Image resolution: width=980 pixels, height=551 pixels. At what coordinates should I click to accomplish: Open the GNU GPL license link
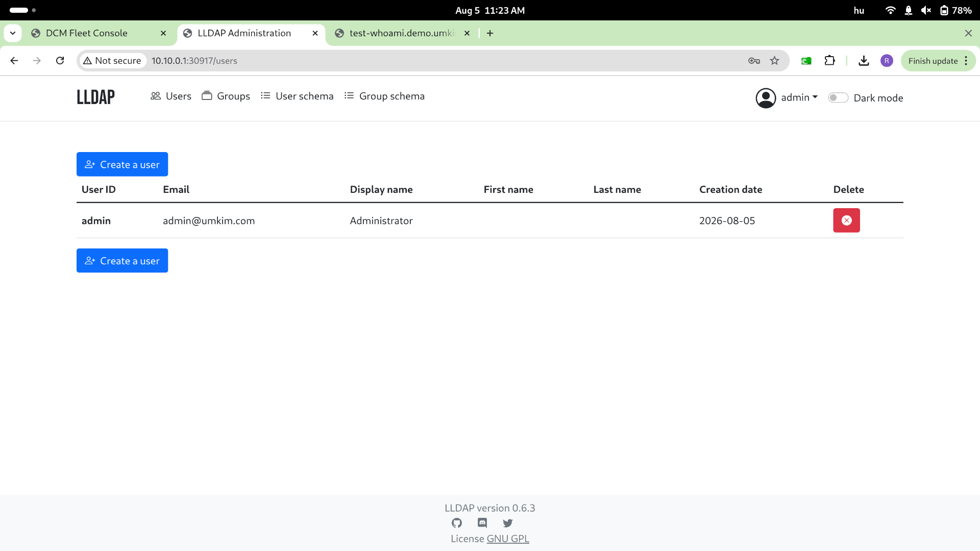(x=508, y=539)
